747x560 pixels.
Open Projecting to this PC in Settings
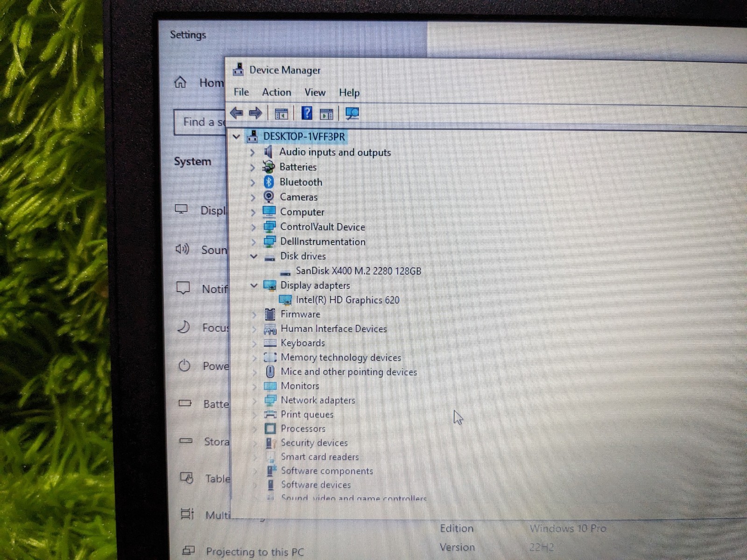coord(255,552)
